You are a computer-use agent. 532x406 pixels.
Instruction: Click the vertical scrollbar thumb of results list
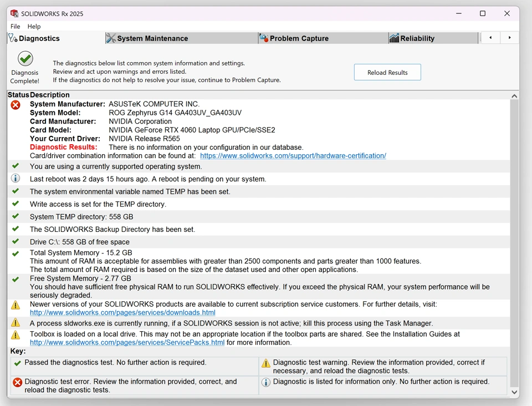click(514, 243)
